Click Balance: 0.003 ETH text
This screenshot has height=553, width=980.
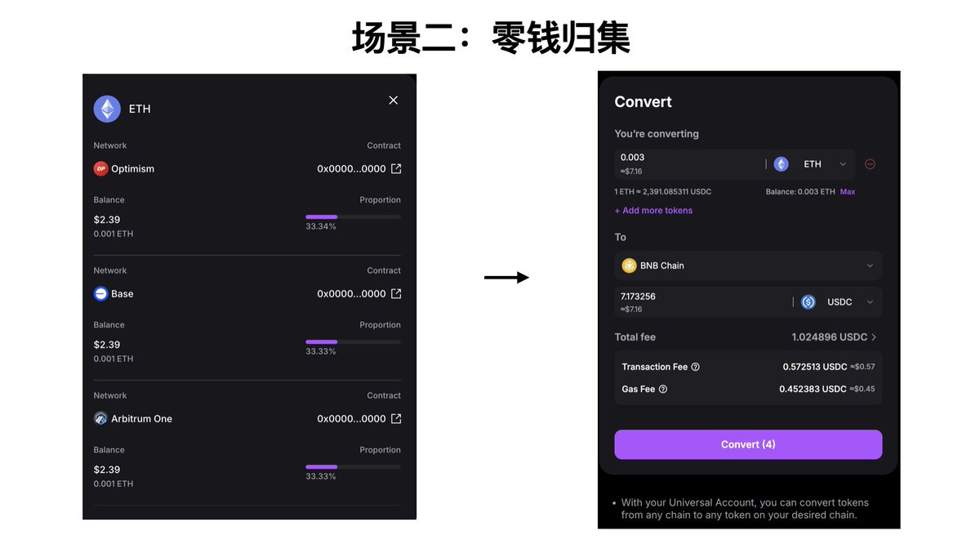click(800, 192)
